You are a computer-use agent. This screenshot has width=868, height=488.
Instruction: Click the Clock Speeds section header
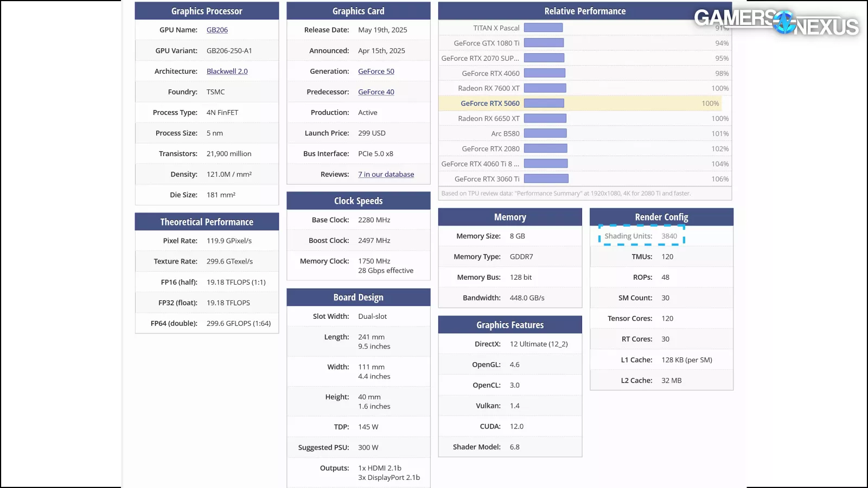coord(358,201)
